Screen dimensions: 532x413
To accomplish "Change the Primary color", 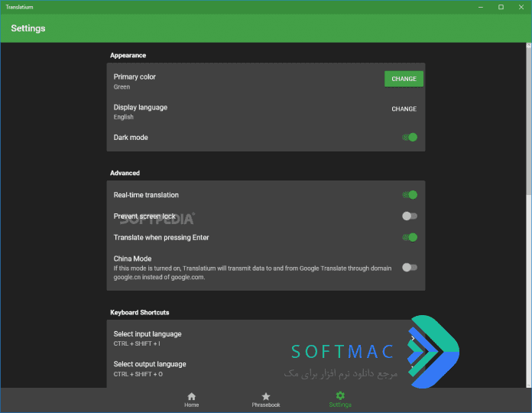I will (404, 79).
